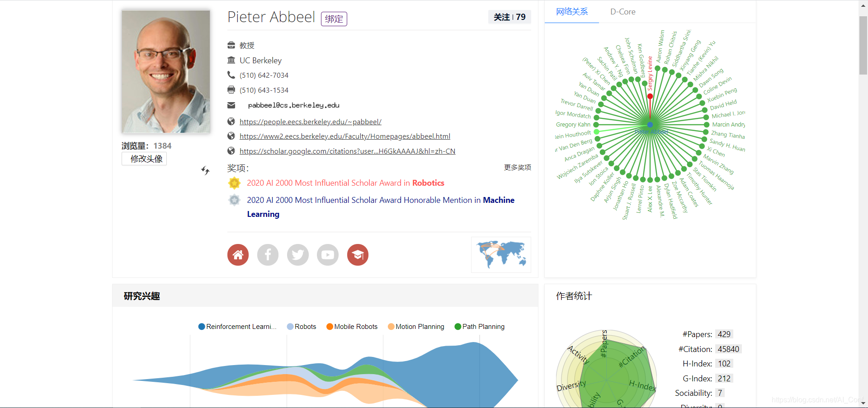Click globe icon beside people.eecs.berkeley.edu link
Viewport: 868px width, 408px height.
click(x=231, y=122)
